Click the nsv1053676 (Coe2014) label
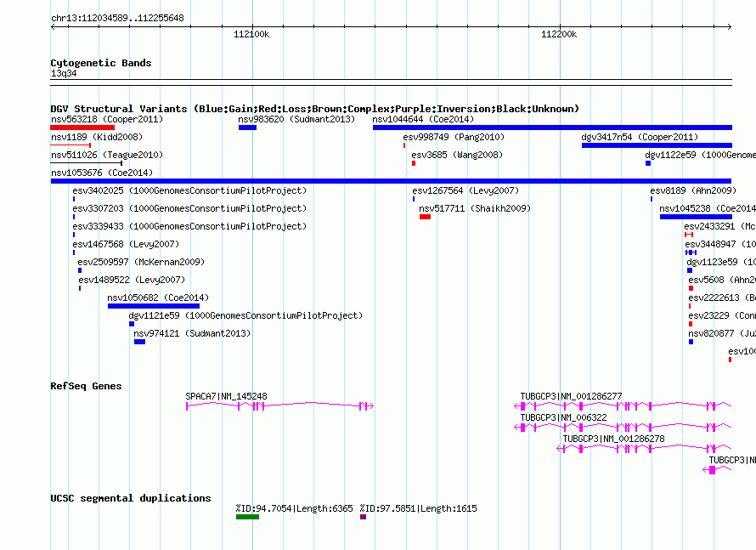Viewport: 756px width, 550px height. [x=102, y=173]
